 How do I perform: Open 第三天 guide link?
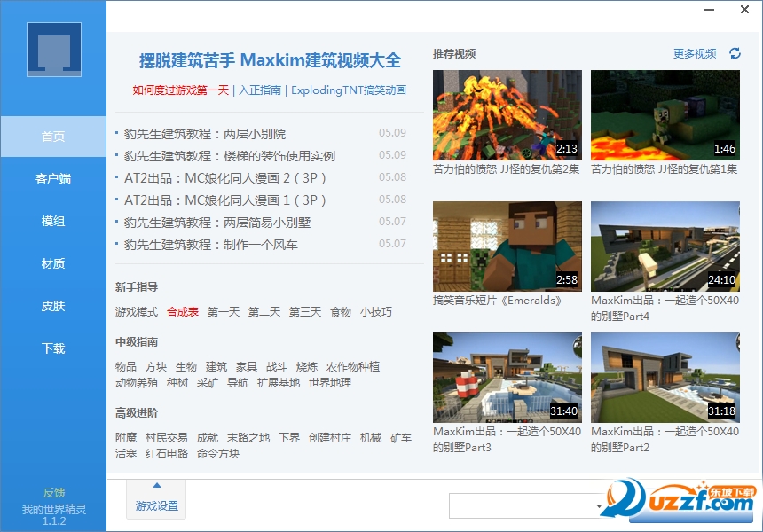[305, 312]
